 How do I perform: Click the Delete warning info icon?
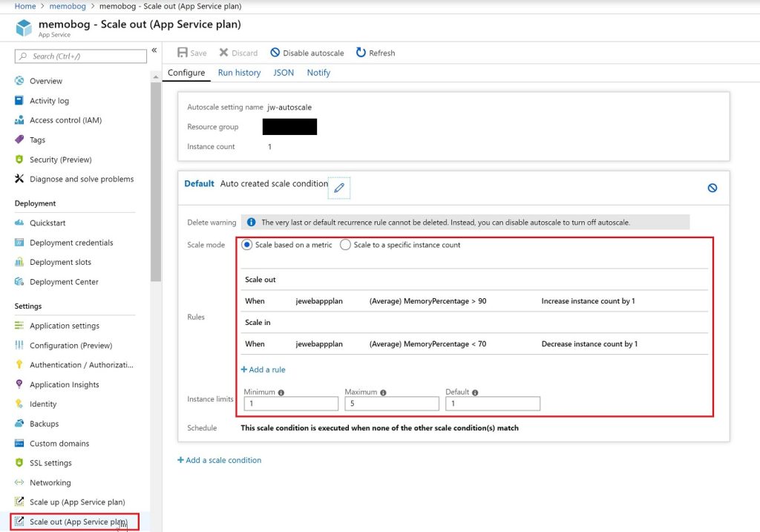click(251, 223)
